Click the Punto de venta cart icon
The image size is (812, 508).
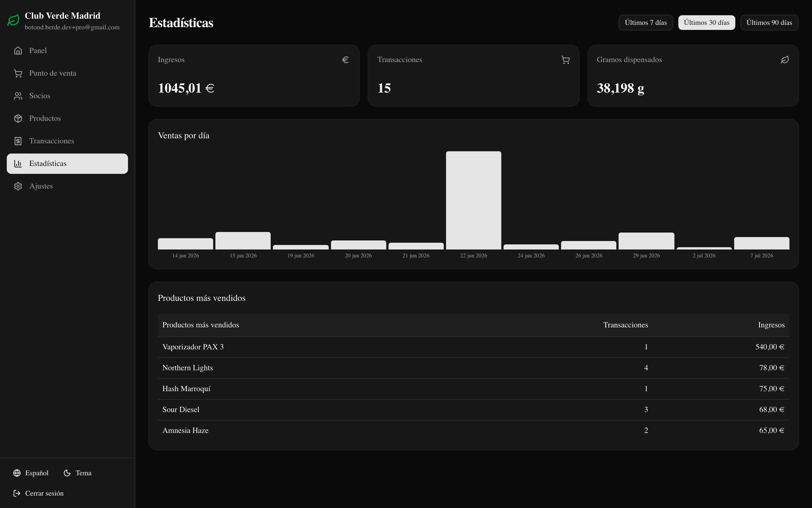[x=18, y=73]
